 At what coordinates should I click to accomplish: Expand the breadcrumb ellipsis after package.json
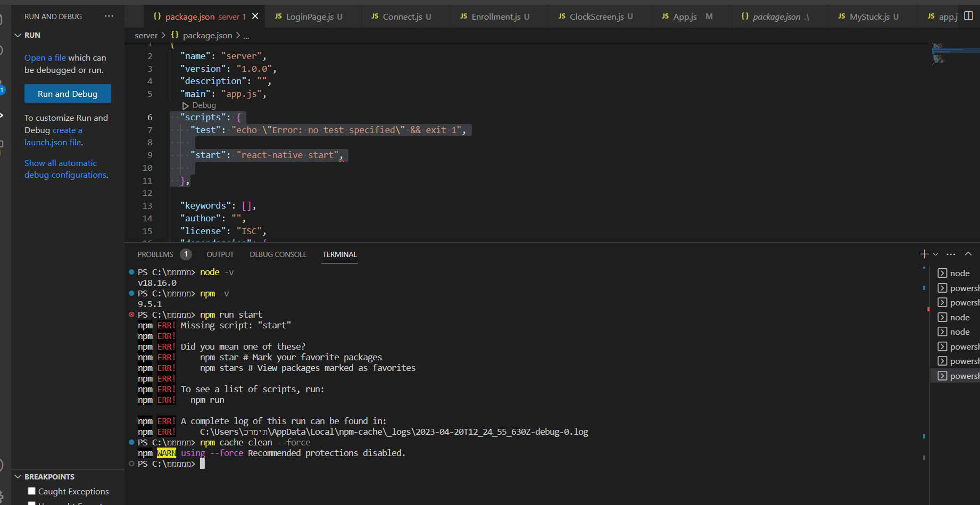246,36
